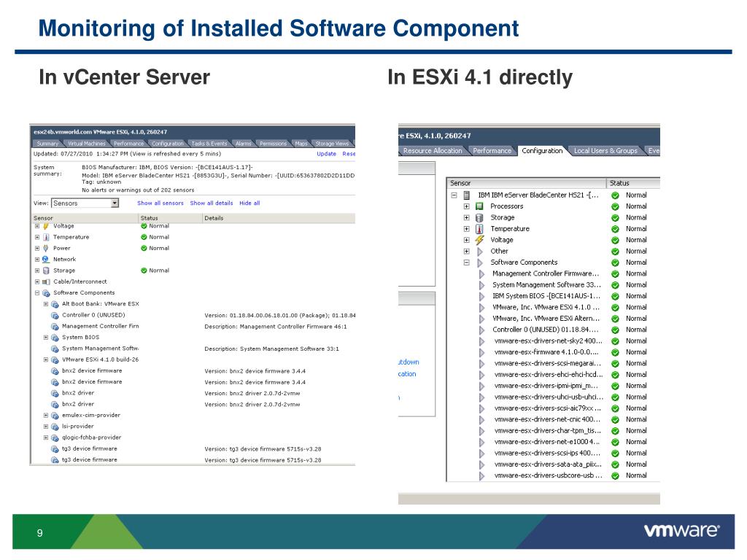The height and width of the screenshot is (560, 747).
Task: Click the System BIOS icon in vCenter tree
Action: pyautogui.click(x=55, y=338)
